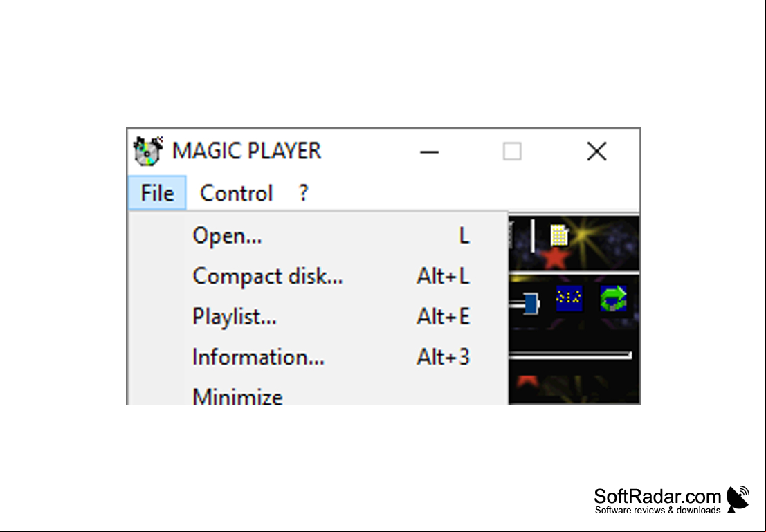
Task: Click the MAGIC PLAYER title bar text
Action: 247,151
